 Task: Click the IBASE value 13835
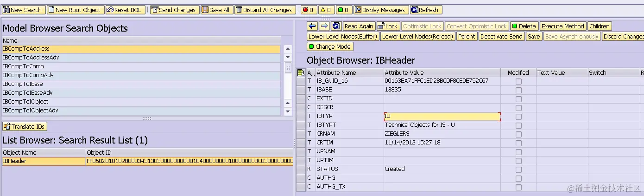442,90
